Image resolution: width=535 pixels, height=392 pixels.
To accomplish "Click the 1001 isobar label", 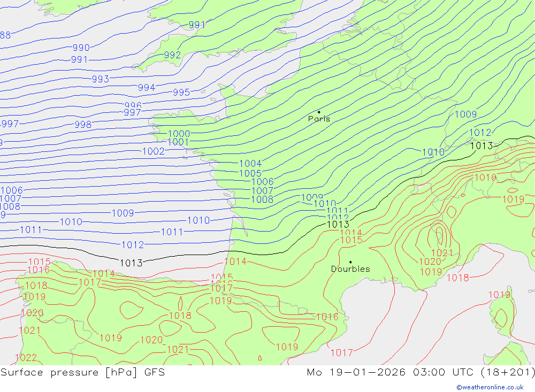I will pyautogui.click(x=178, y=142).
